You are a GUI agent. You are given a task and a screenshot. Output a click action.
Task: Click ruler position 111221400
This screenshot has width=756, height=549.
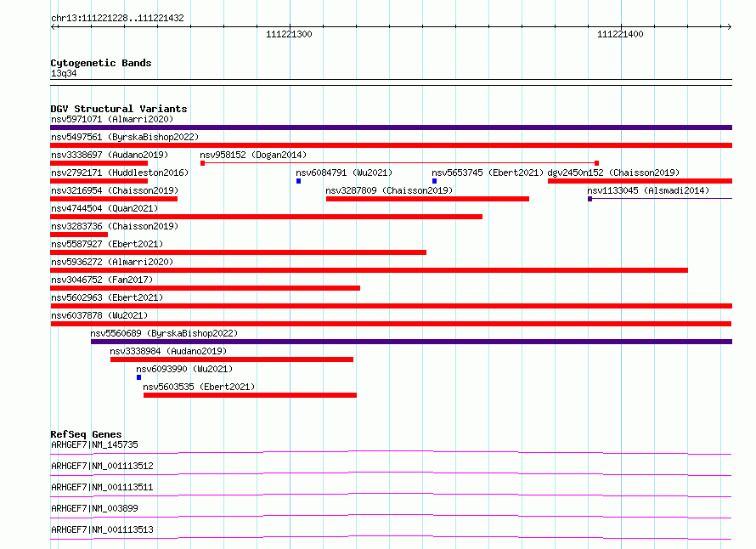coord(620,34)
